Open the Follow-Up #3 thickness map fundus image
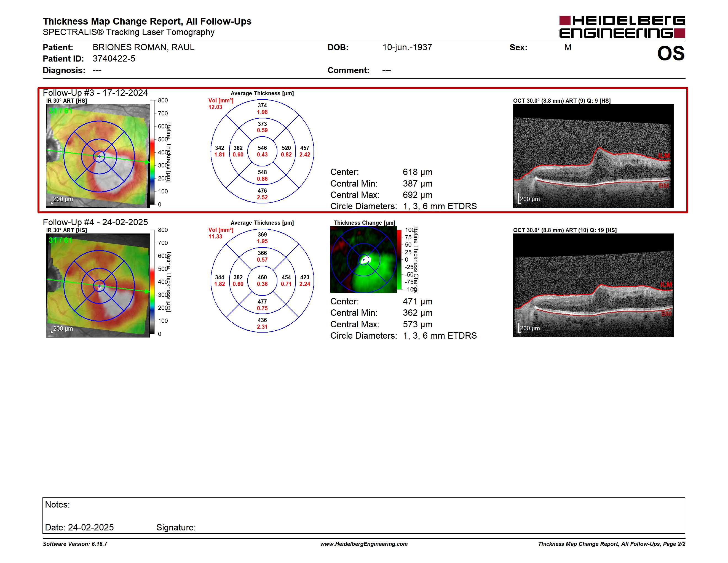728x563 pixels. (98, 156)
